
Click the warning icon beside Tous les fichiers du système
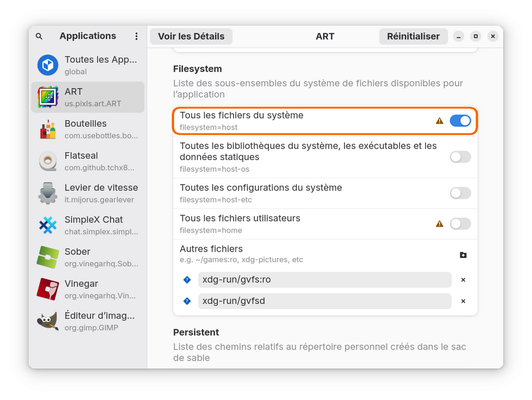point(439,121)
